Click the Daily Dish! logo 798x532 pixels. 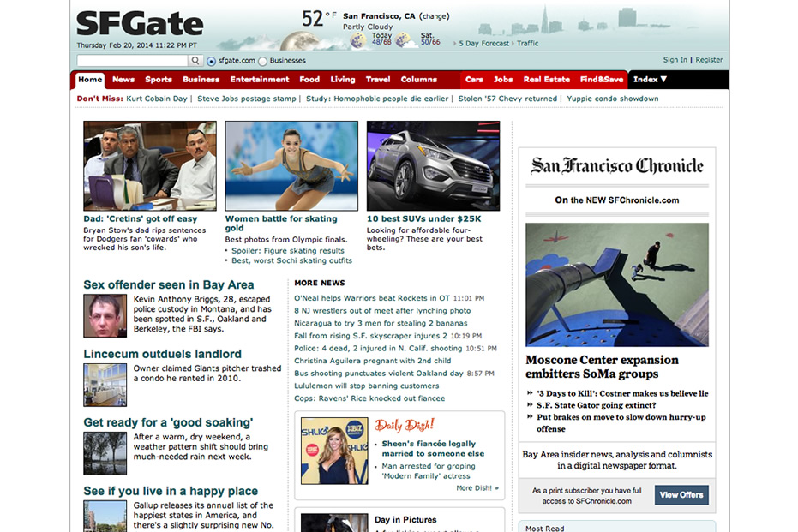tap(405, 425)
